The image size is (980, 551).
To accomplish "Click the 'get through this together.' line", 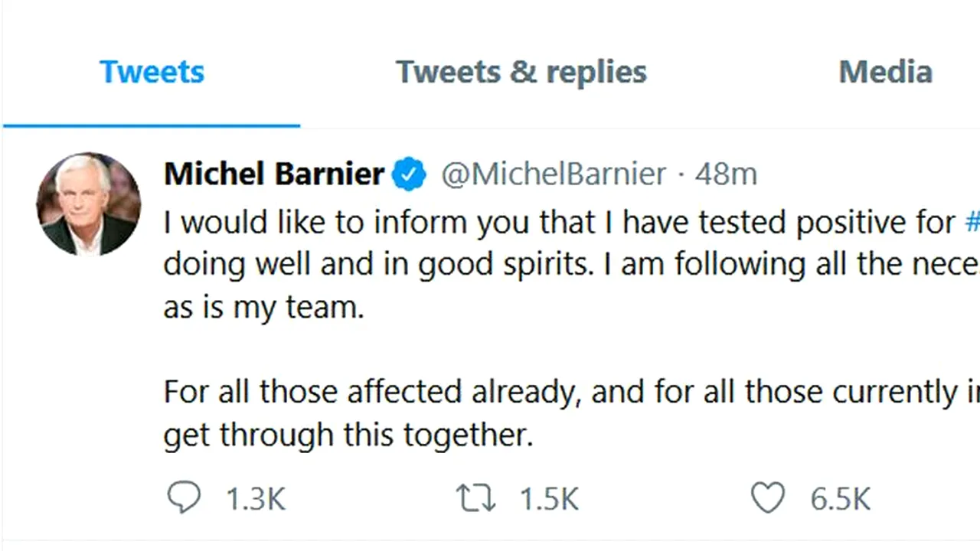I will [348, 434].
